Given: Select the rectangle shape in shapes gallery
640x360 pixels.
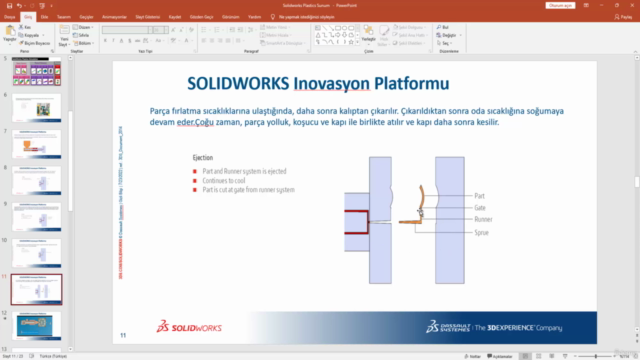Looking at the screenshot, I should click(338, 28).
